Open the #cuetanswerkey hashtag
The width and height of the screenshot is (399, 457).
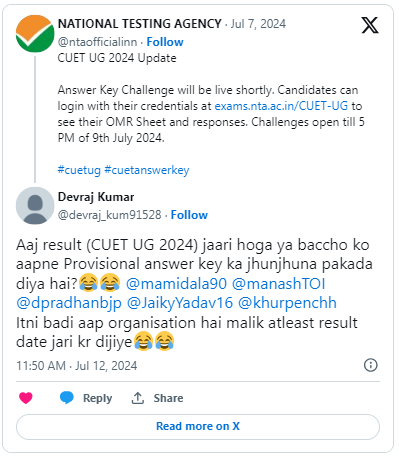tap(147, 170)
